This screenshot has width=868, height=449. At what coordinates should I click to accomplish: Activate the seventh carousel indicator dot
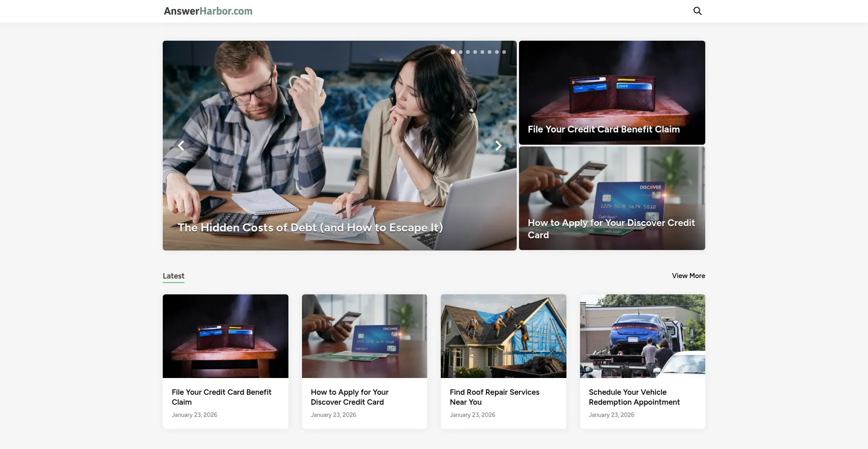pyautogui.click(x=497, y=52)
